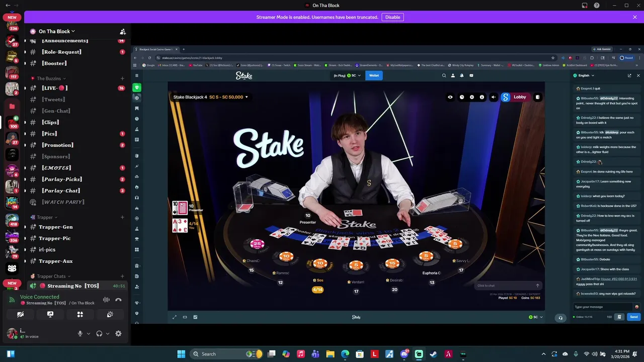This screenshot has width=644, height=362.
Task: Open the Steam app from the taskbar
Action: coord(433,354)
